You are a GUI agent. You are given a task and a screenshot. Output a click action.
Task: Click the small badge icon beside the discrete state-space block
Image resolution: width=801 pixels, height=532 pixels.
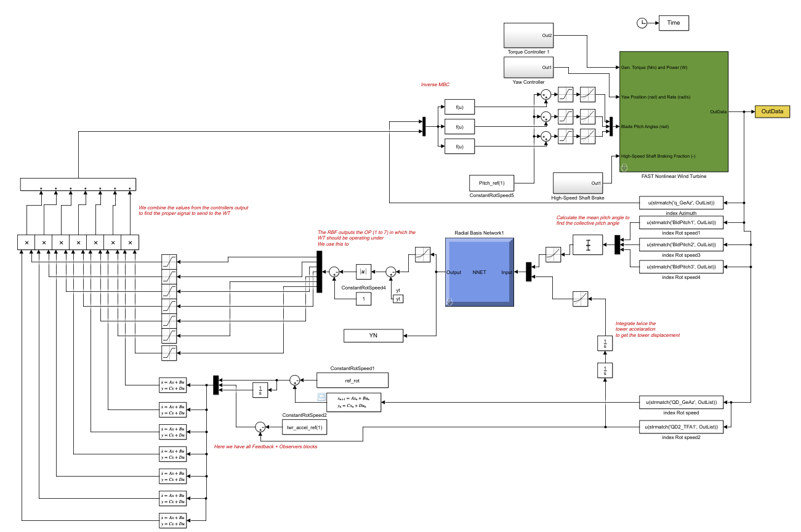[320, 397]
